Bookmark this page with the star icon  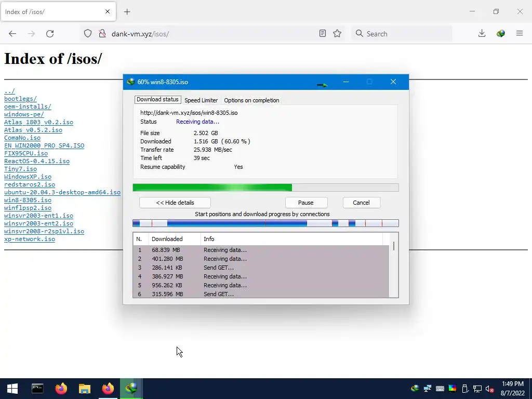tap(337, 33)
